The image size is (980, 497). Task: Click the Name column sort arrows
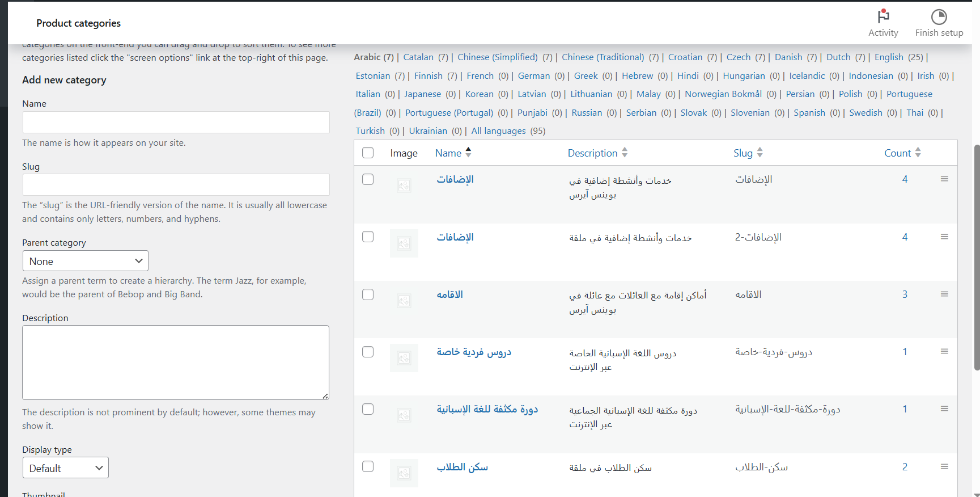tap(468, 153)
